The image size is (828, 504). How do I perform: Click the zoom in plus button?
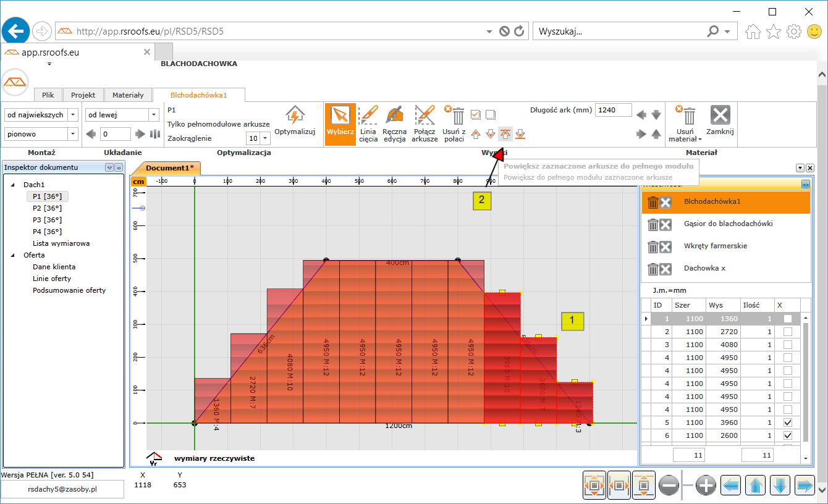click(706, 486)
